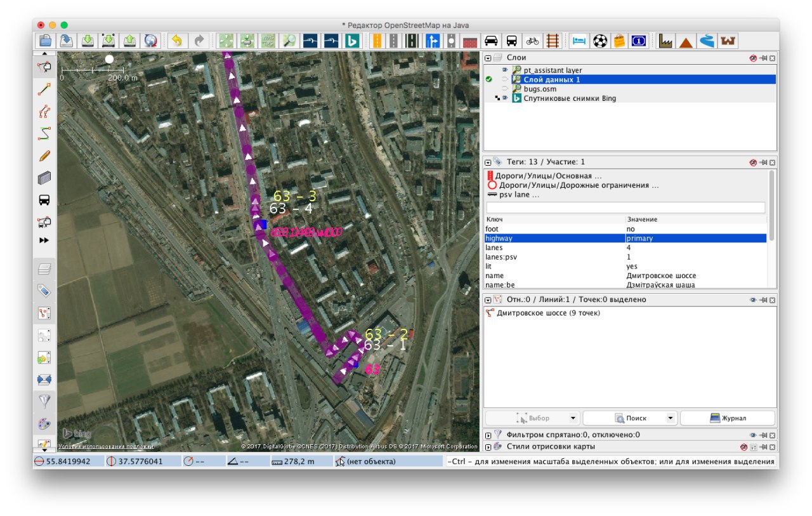The image size is (812, 516).
Task: Click the psv lane preset link
Action: (x=514, y=195)
